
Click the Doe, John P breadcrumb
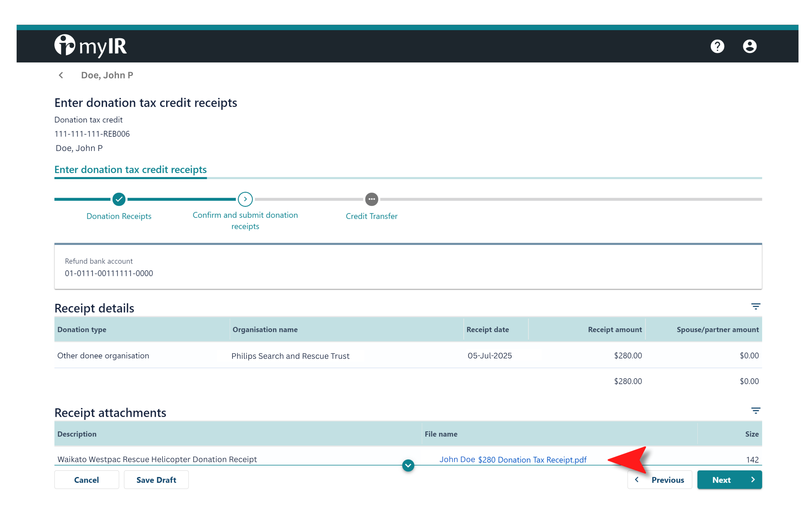tap(107, 75)
